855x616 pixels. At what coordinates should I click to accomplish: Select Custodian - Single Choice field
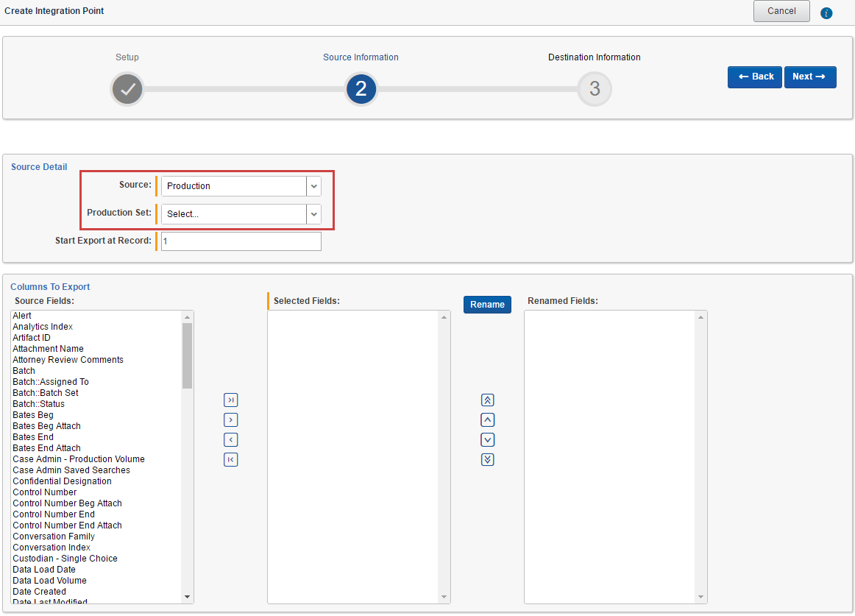65,559
